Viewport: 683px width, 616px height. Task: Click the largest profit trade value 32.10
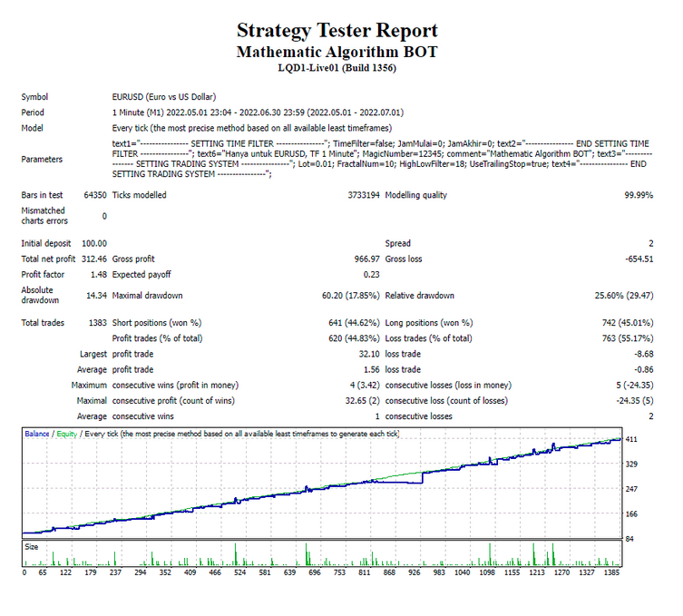369,354
